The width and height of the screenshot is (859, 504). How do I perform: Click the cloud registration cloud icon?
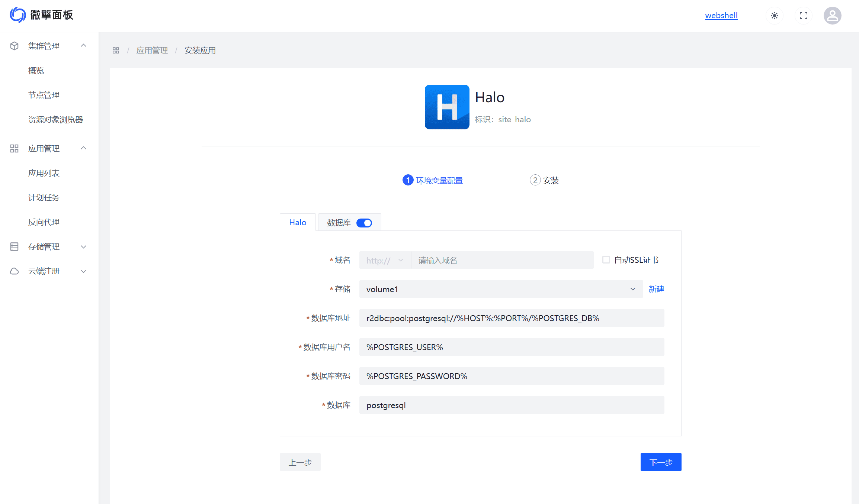(15, 271)
